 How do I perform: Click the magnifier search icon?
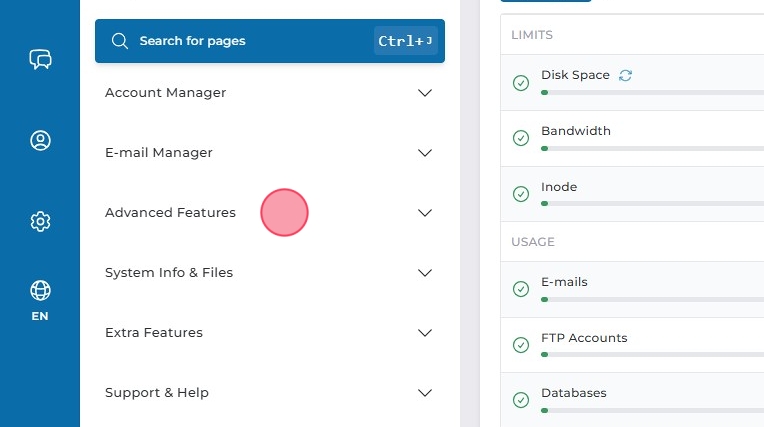[120, 41]
